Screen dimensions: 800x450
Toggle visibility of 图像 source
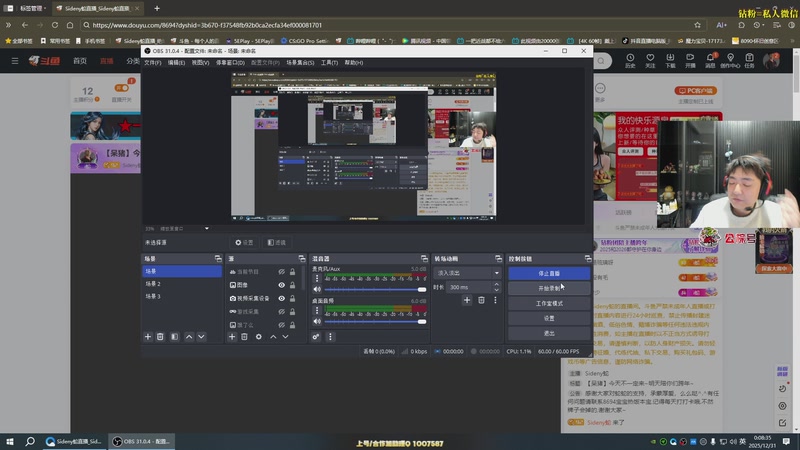coord(282,285)
